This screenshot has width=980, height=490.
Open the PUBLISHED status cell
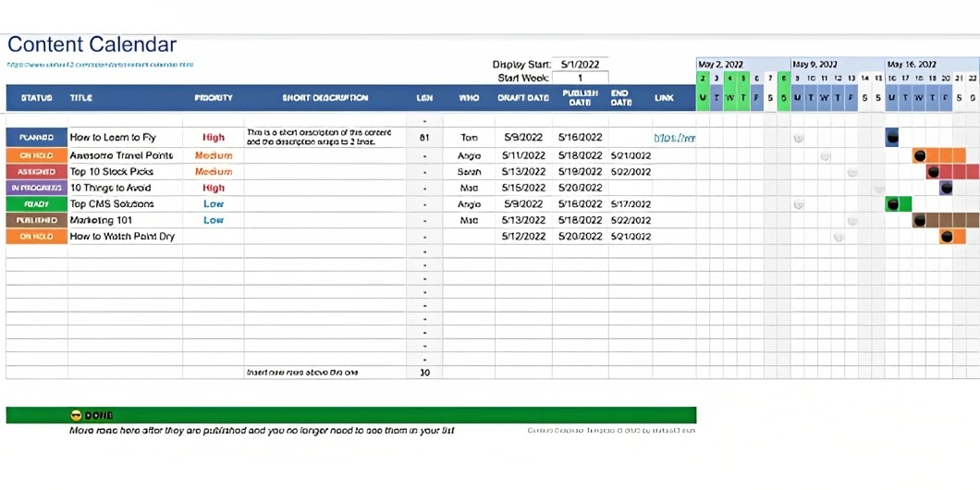(37, 221)
